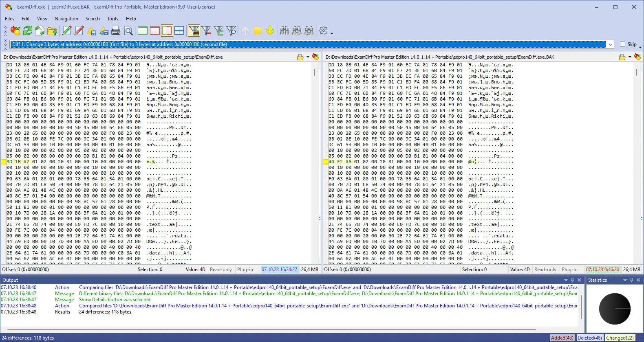The width and height of the screenshot is (644, 342).
Task: Toggle the split grid pane layout
Action: pyautogui.click(x=179, y=31)
